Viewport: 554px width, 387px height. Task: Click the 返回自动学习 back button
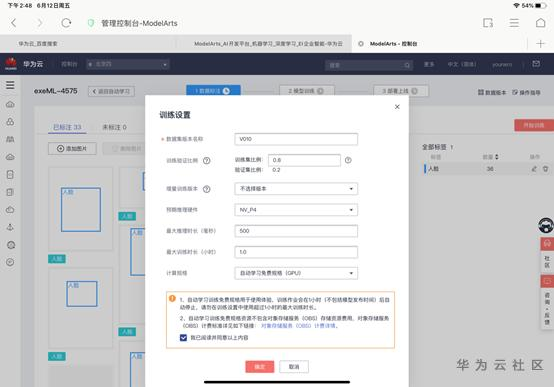pyautogui.click(x=111, y=91)
